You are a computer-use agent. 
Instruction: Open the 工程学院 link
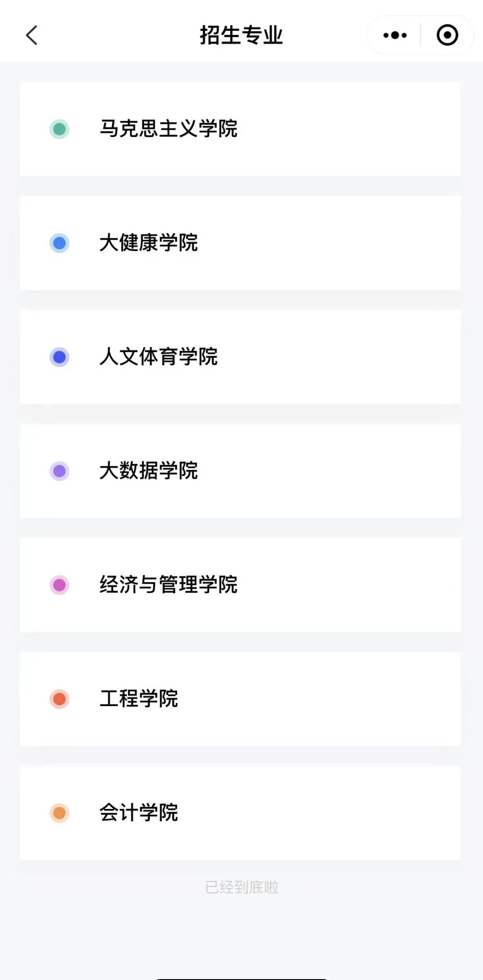coord(139,699)
